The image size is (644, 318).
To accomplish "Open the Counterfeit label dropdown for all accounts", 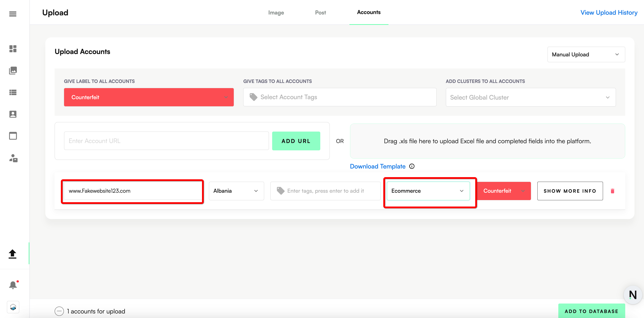I will 149,97.
